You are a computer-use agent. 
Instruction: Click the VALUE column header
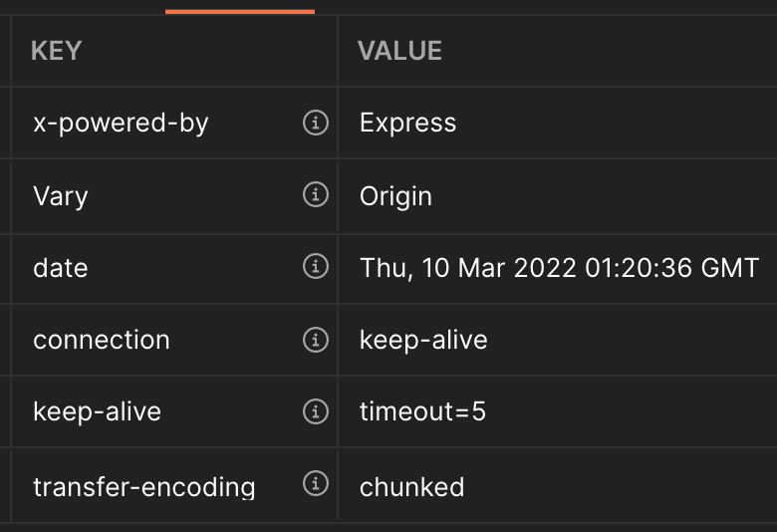[x=399, y=51]
